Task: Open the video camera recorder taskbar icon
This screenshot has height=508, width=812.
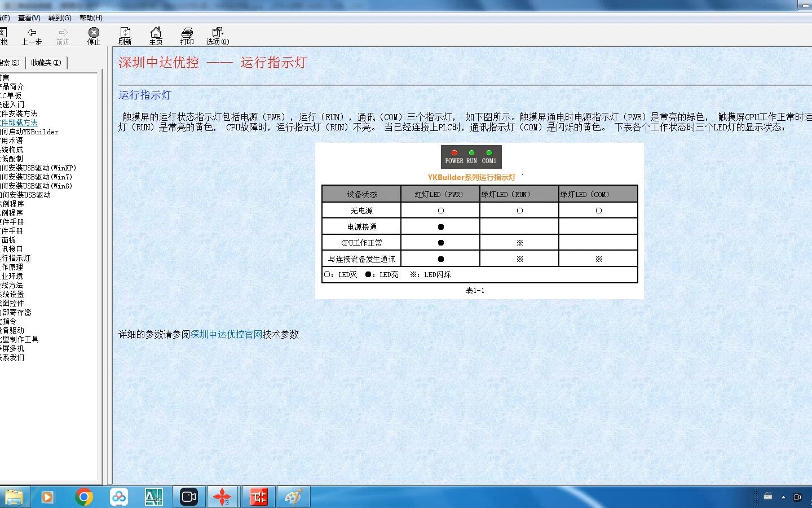Action: (188, 497)
